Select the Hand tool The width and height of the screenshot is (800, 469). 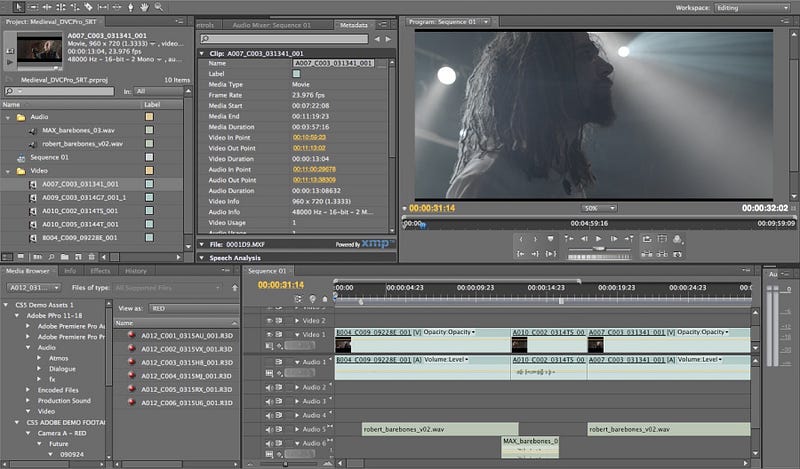(144, 7)
